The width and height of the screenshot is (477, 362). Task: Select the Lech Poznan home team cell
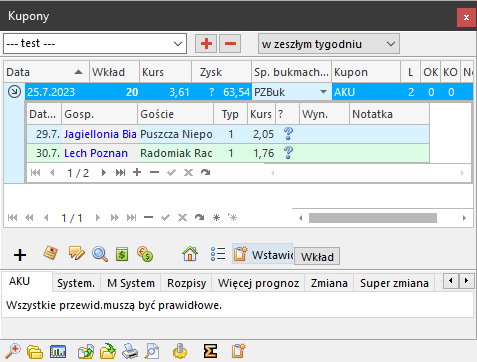(100, 153)
